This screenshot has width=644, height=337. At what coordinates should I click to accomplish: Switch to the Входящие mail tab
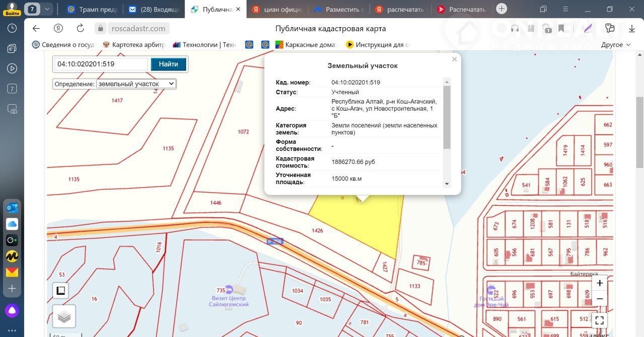pyautogui.click(x=154, y=9)
